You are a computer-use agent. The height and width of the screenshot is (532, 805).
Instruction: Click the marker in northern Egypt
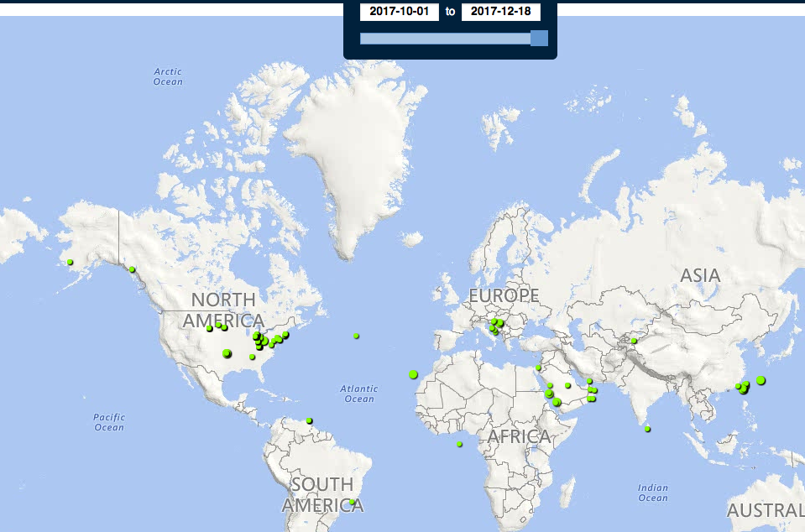pos(538,368)
